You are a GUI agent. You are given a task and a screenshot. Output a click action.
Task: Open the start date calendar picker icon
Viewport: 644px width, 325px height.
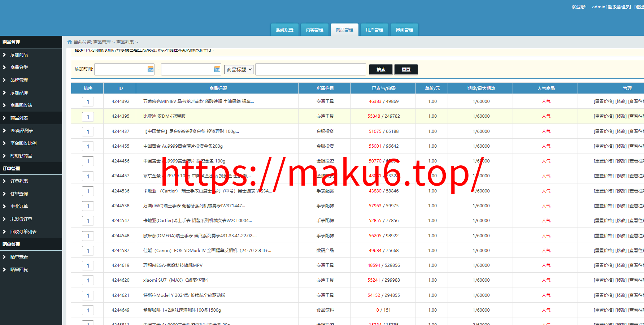coord(151,69)
